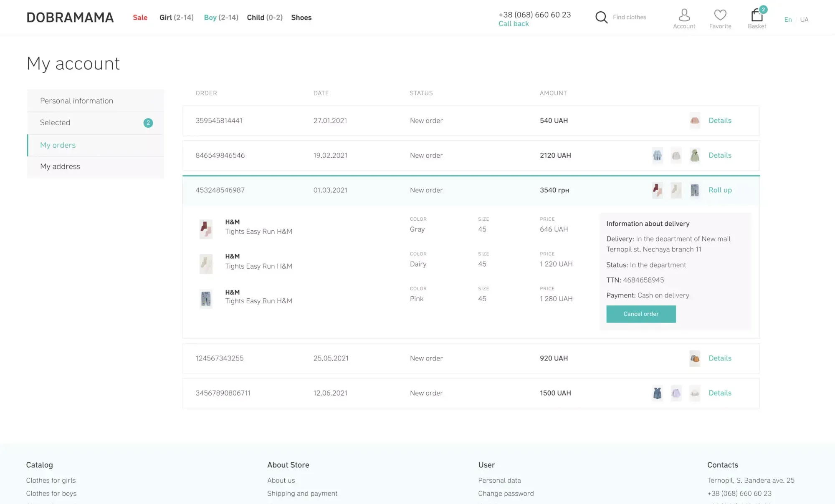Viewport: 835px width, 504px height.
Task: Click the Call back link
Action: (x=514, y=23)
